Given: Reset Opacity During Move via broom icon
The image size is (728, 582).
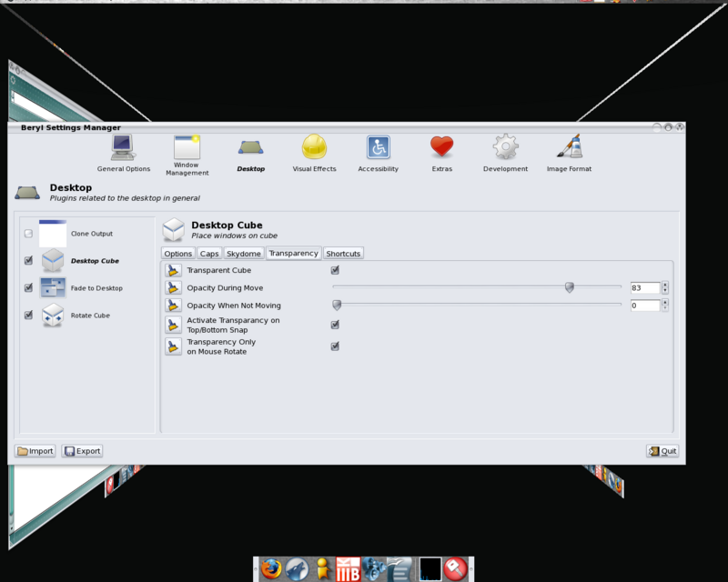Looking at the screenshot, I should tap(173, 287).
